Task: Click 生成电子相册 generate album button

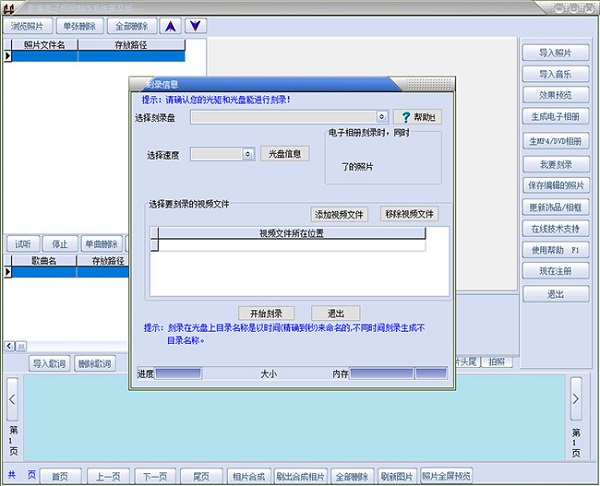Action: [556, 116]
